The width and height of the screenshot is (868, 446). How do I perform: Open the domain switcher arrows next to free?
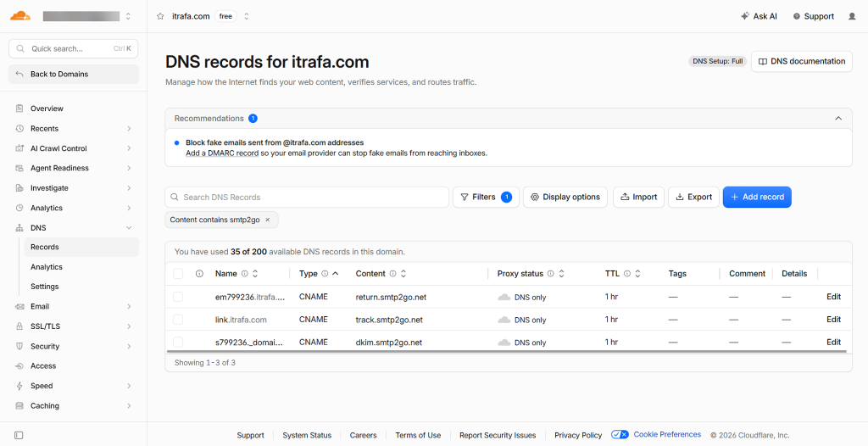pyautogui.click(x=247, y=17)
